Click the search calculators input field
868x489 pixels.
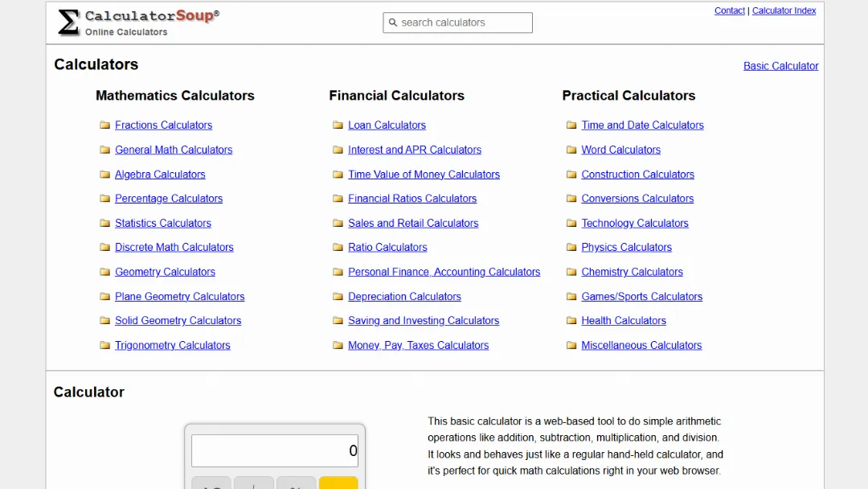[457, 23]
